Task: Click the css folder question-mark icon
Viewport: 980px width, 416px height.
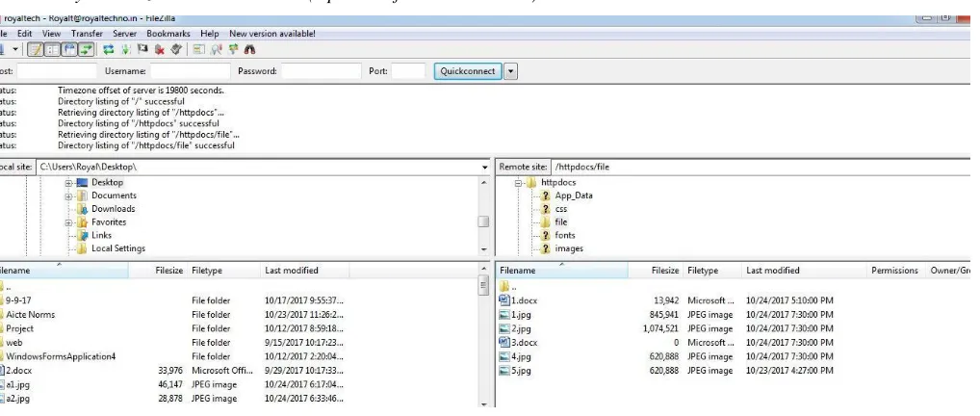Action: click(546, 209)
